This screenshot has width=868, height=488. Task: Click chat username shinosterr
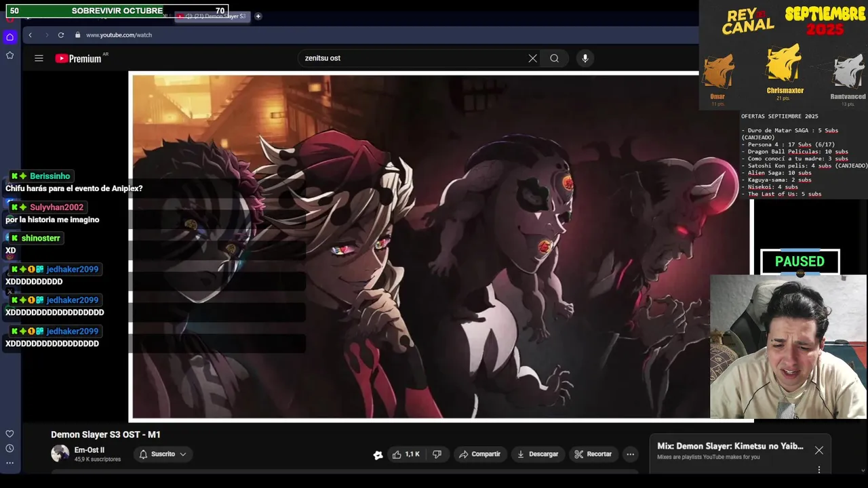pyautogui.click(x=41, y=238)
